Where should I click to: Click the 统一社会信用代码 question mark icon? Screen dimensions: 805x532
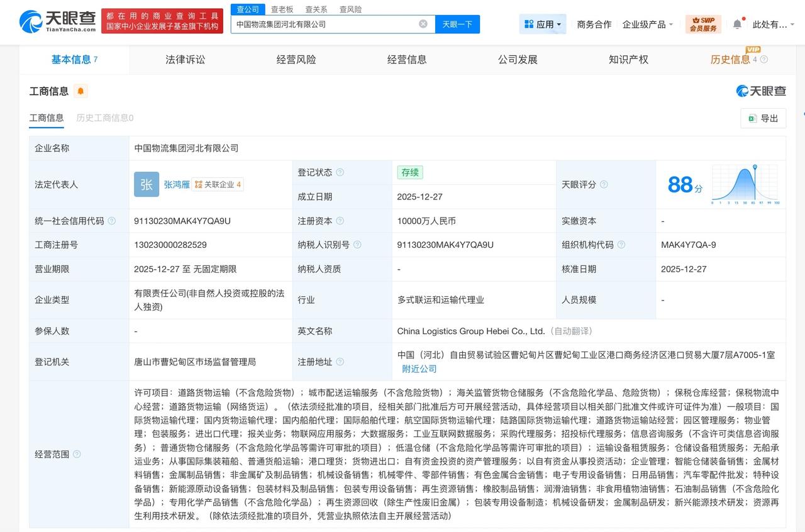click(111, 221)
